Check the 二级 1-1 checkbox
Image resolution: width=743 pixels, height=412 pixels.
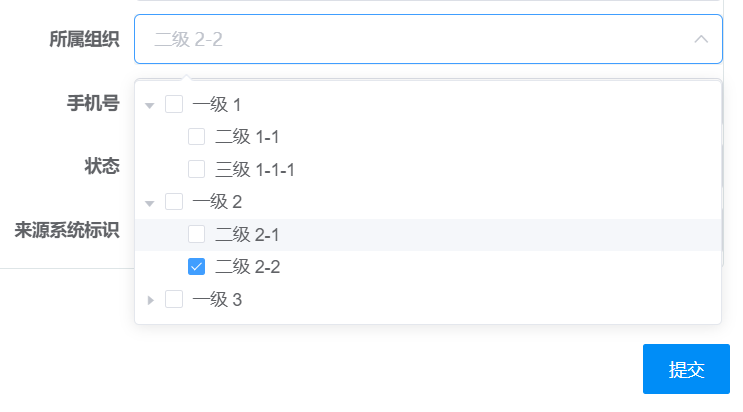197,137
